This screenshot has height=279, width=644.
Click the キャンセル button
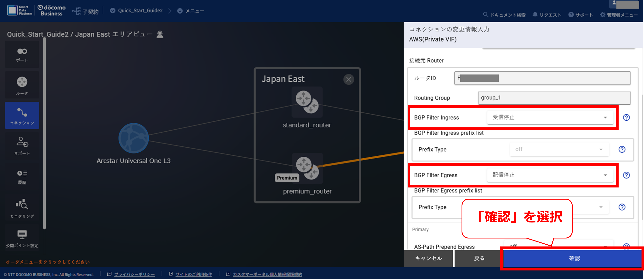(x=428, y=258)
